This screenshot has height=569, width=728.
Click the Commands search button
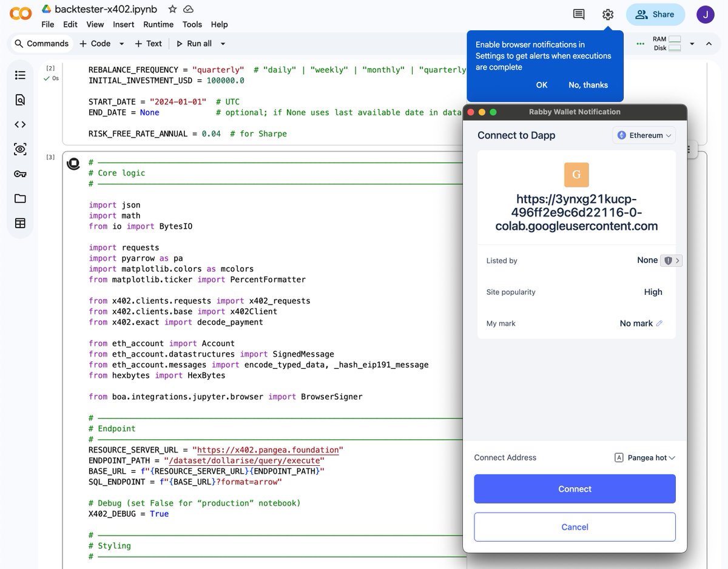41,44
